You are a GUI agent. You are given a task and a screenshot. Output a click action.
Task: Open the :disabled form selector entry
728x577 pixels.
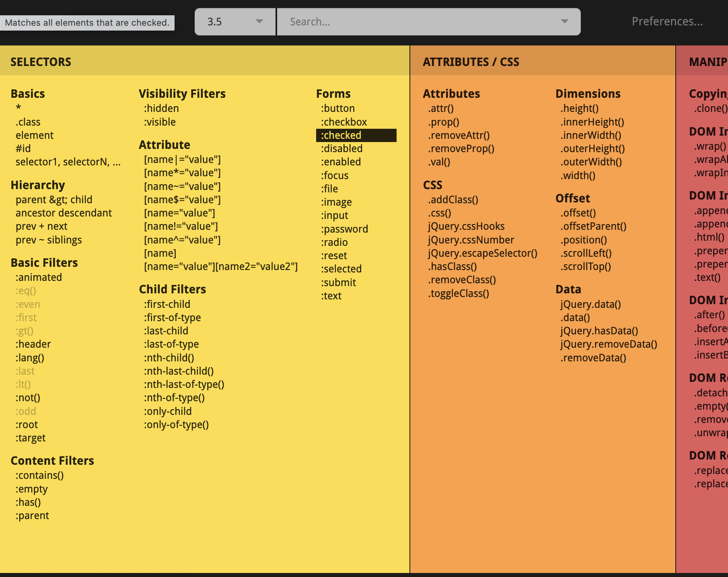click(342, 148)
